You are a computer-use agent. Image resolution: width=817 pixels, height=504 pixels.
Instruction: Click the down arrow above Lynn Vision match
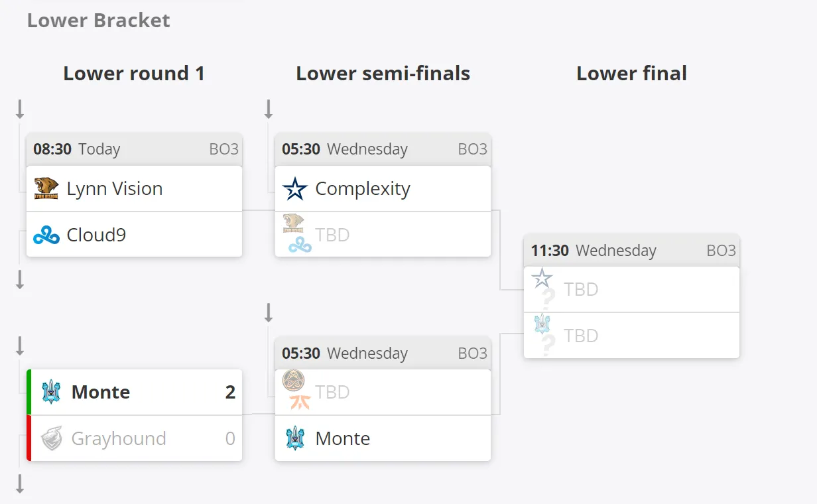(20, 109)
